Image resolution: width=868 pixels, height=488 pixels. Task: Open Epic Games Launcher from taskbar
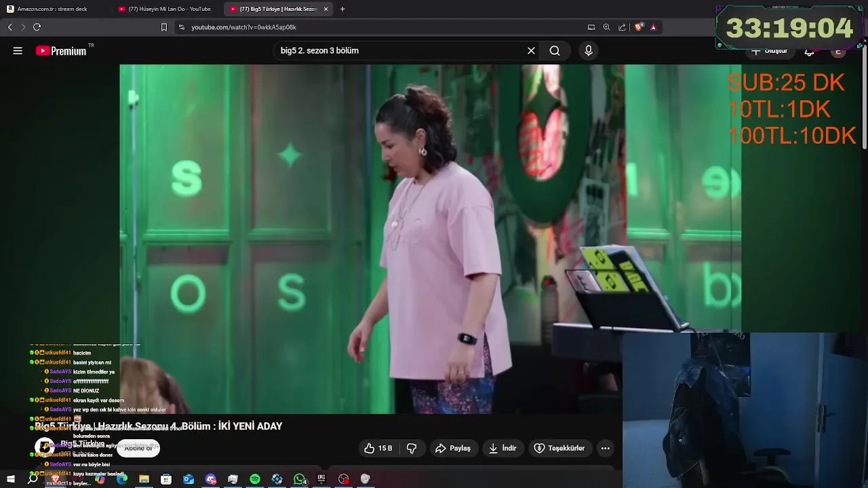[x=321, y=479]
